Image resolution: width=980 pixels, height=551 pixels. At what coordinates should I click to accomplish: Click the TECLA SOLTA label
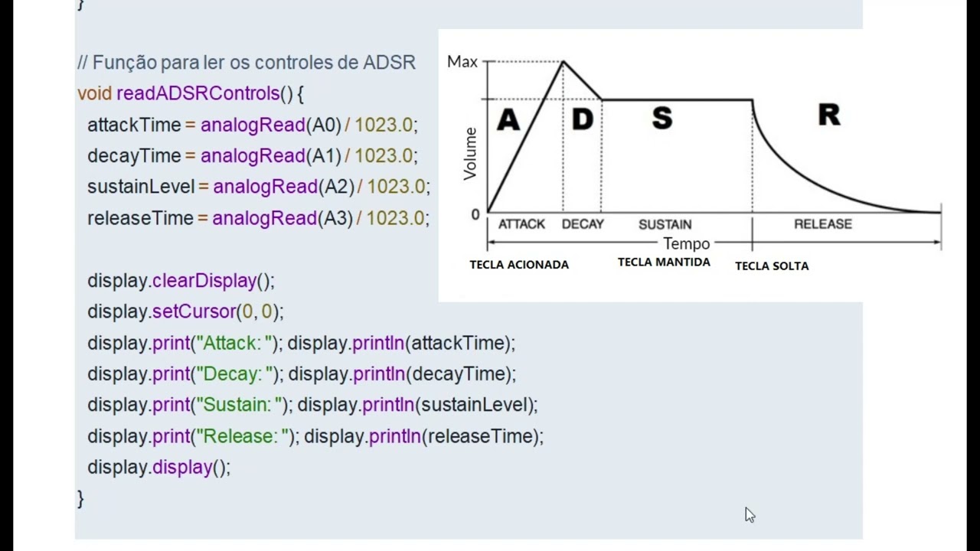click(772, 266)
